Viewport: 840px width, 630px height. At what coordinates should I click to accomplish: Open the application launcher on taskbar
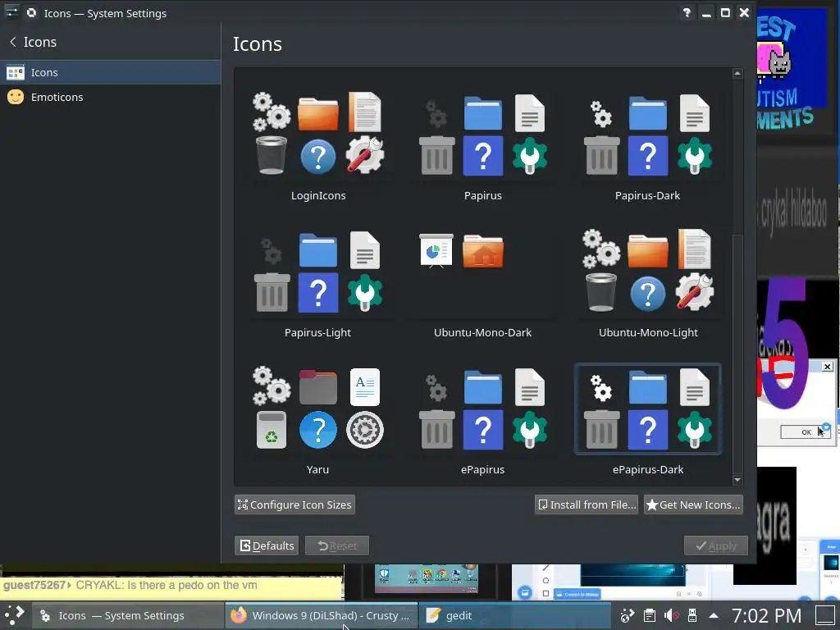point(15,615)
